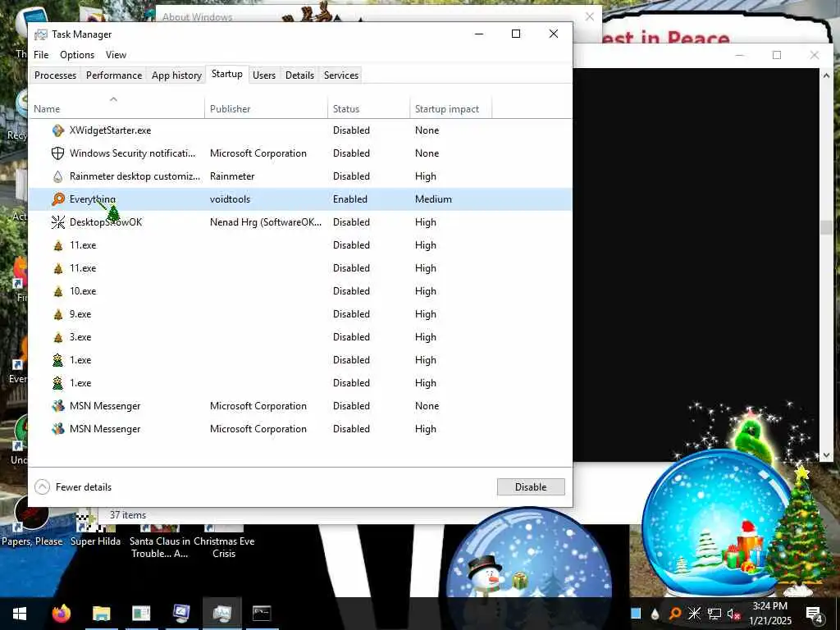Click the Rainmeter drop tray icon
Viewport: 840px width, 630px height.
point(655,614)
